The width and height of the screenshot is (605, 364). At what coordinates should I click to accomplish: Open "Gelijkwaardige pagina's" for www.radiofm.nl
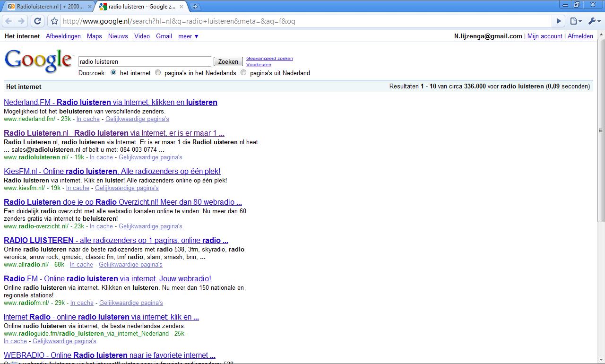coord(131,303)
